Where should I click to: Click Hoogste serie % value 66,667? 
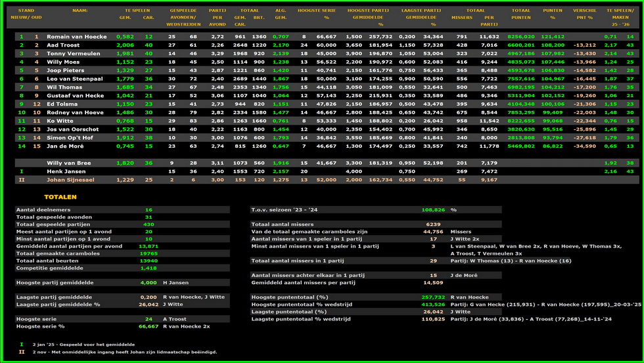149,326
